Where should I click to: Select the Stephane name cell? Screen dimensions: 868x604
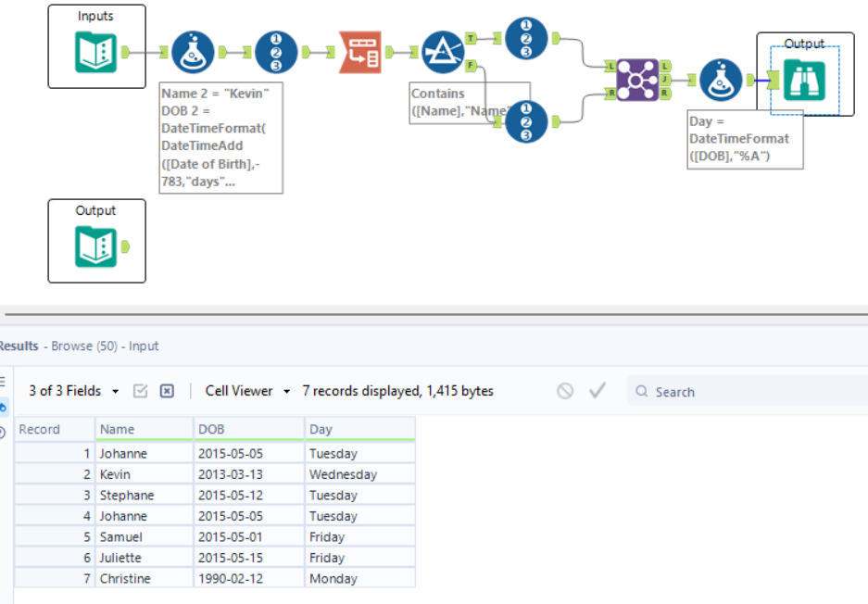click(x=144, y=496)
